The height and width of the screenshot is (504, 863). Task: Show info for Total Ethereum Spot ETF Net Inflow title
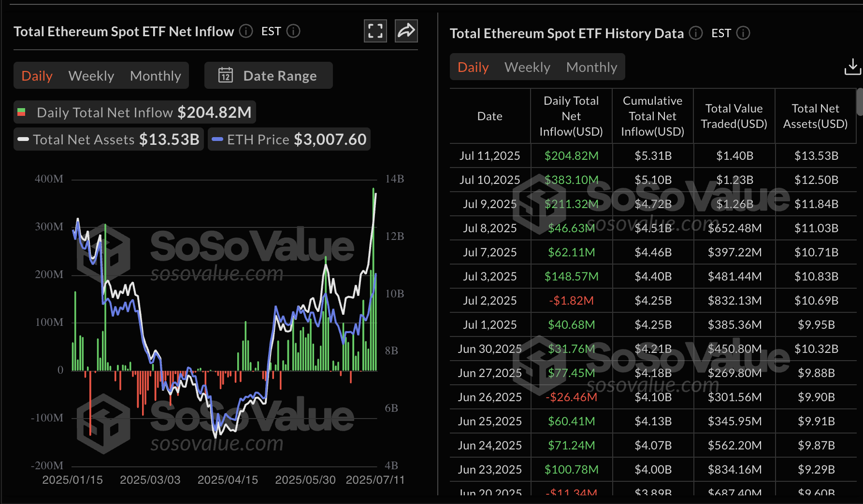pos(246,31)
